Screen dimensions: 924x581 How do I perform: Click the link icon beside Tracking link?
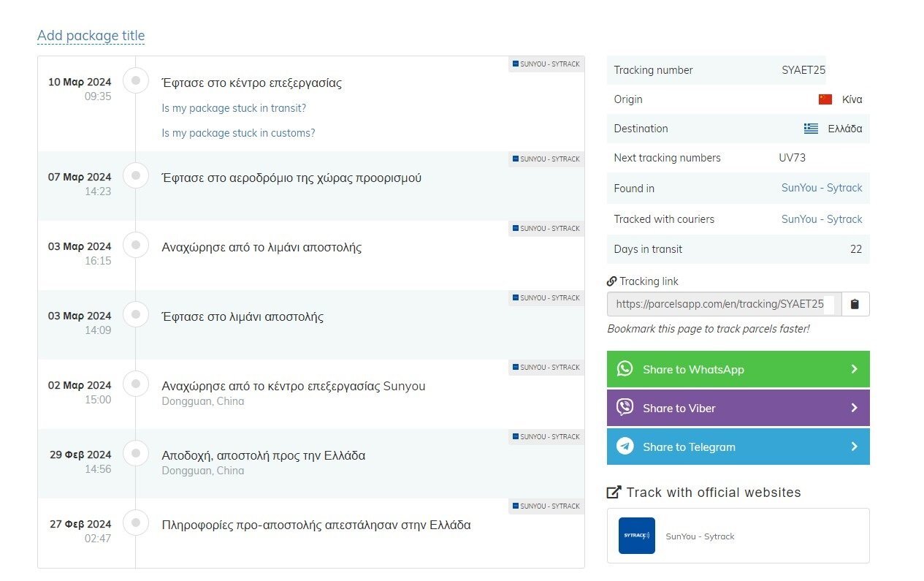point(612,281)
